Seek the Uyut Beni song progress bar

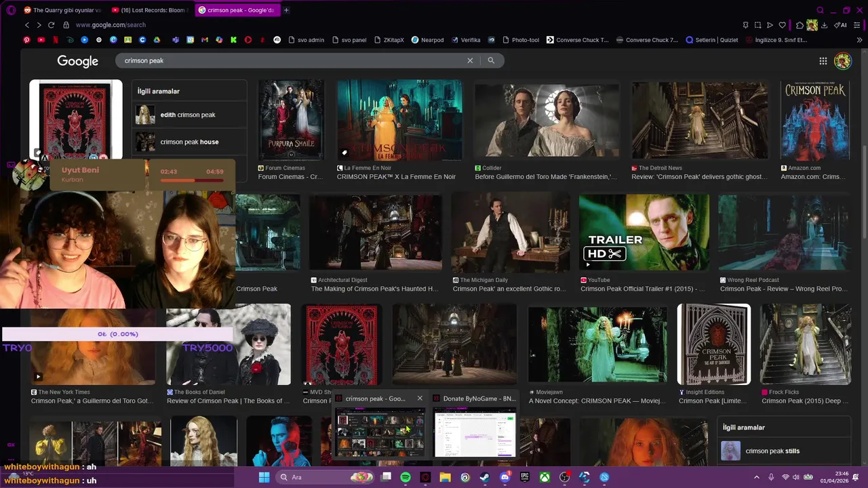pyautogui.click(x=192, y=180)
